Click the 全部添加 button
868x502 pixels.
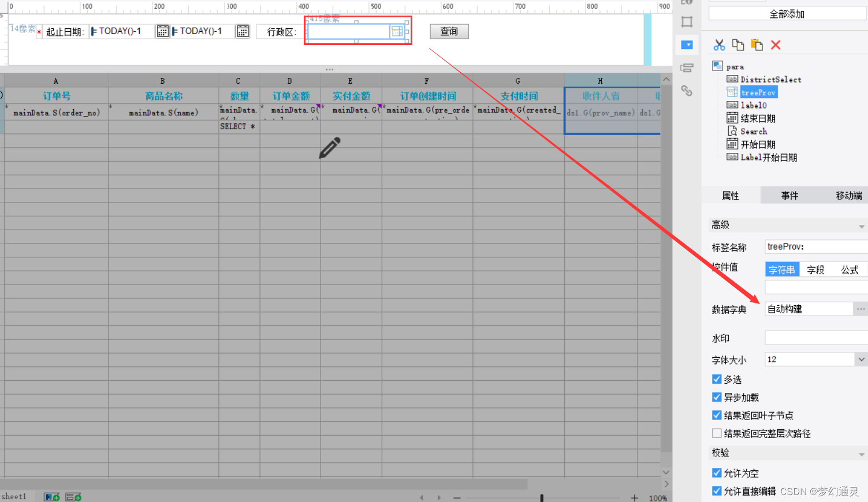click(x=788, y=14)
